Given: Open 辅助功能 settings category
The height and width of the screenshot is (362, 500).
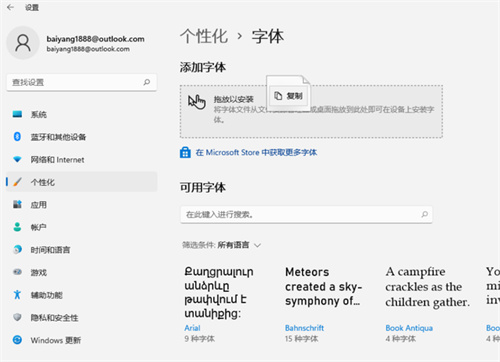Looking at the screenshot, I should (82, 295).
